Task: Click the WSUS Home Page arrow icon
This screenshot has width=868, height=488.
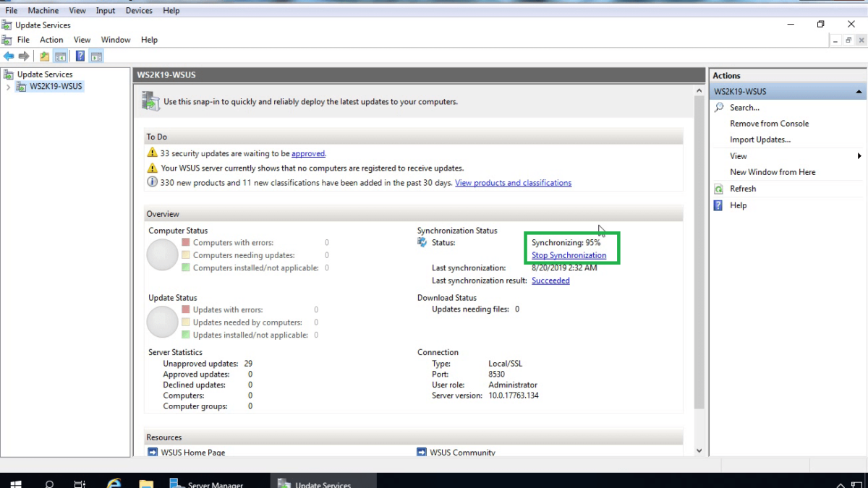Action: click(153, 453)
